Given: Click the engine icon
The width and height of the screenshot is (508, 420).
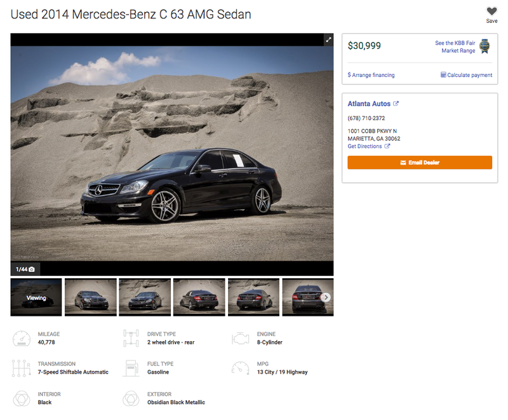Looking at the screenshot, I should (241, 338).
